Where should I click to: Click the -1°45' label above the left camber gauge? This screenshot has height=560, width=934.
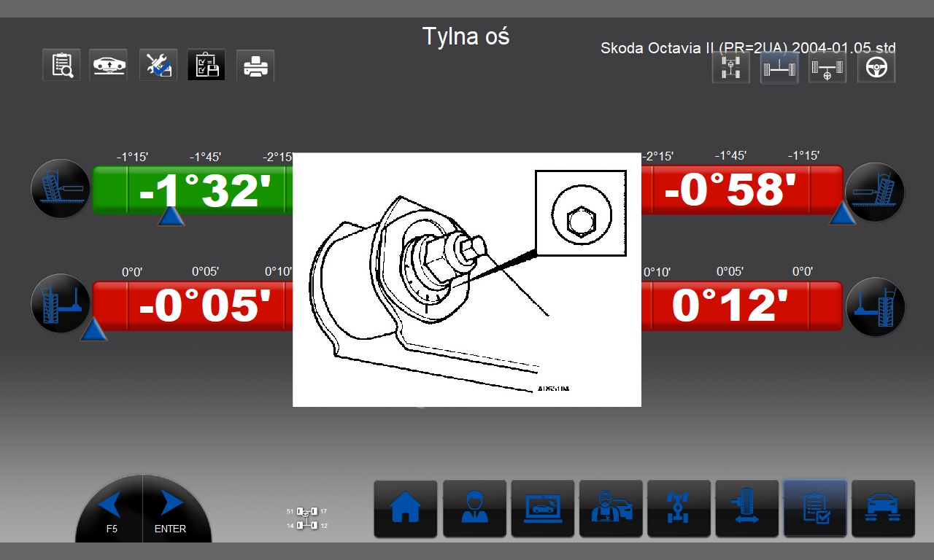tap(205, 157)
